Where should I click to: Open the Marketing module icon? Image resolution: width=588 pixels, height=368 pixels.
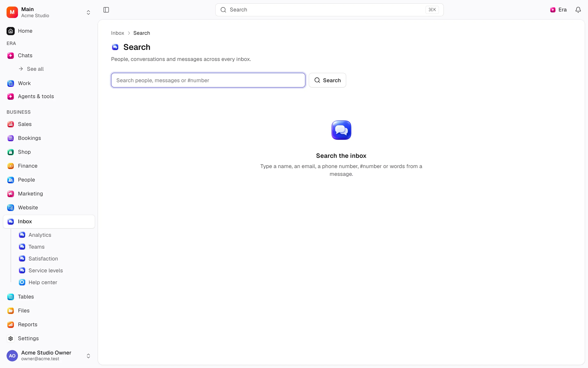[x=11, y=194]
